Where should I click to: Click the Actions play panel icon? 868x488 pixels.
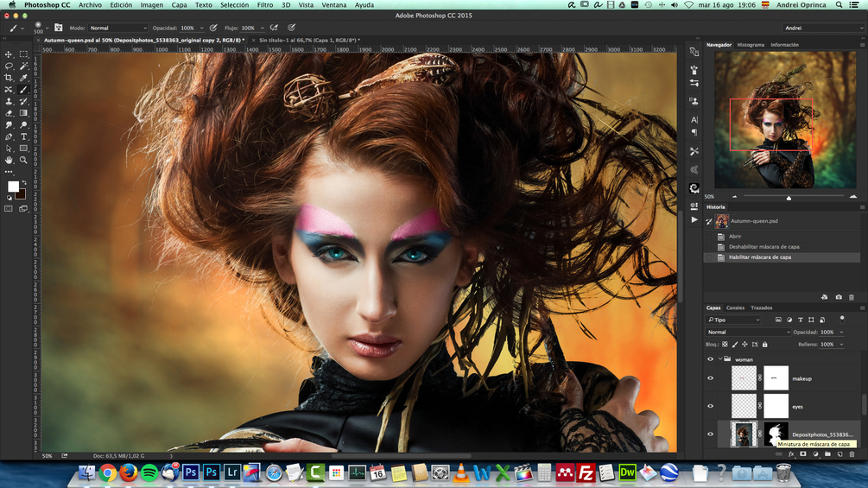coord(694,219)
